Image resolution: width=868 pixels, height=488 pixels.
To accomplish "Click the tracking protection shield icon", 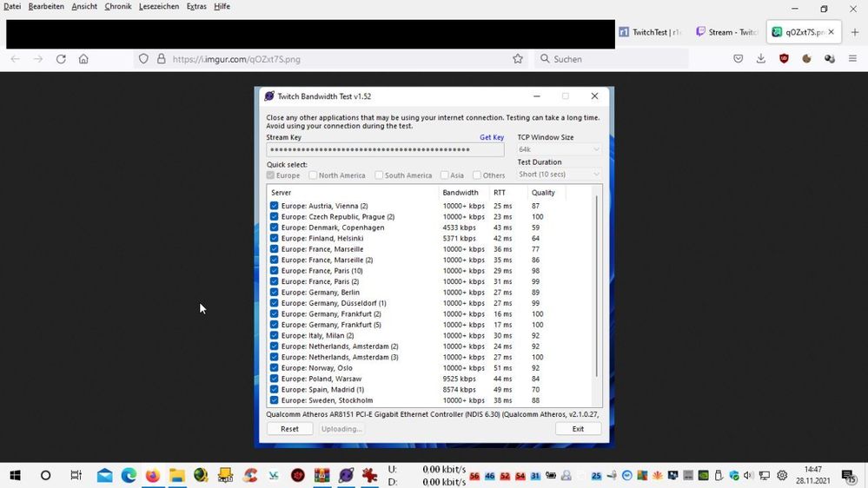I will coord(143,59).
